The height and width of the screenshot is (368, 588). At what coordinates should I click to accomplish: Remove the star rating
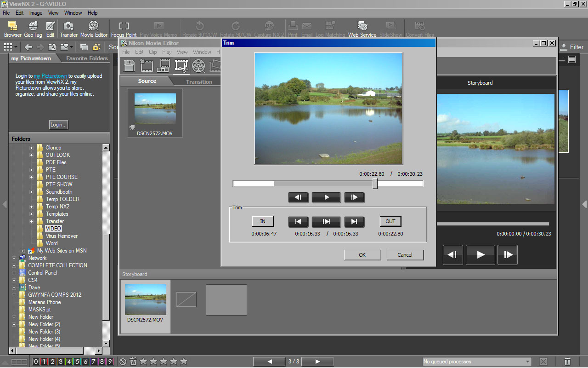123,362
